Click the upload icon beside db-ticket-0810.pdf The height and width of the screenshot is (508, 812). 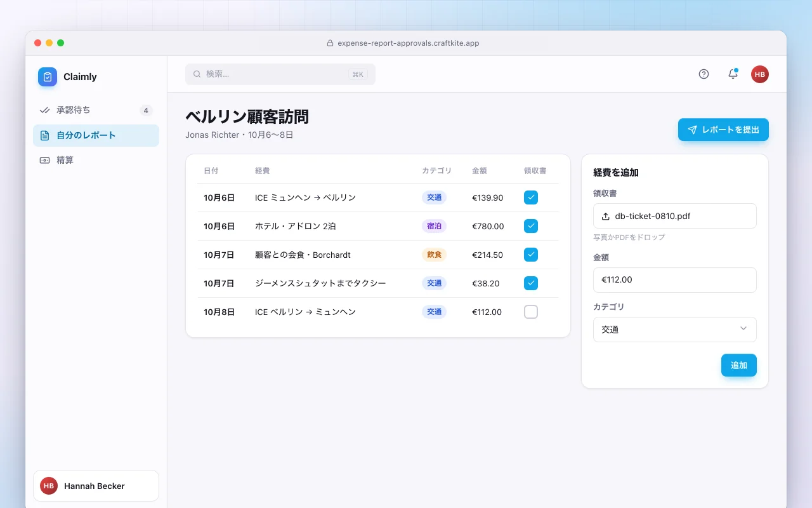pyautogui.click(x=605, y=216)
